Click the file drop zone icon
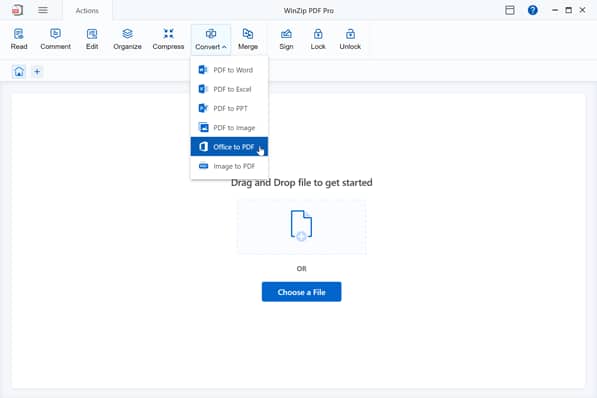This screenshot has width=597, height=398. pyautogui.click(x=301, y=225)
